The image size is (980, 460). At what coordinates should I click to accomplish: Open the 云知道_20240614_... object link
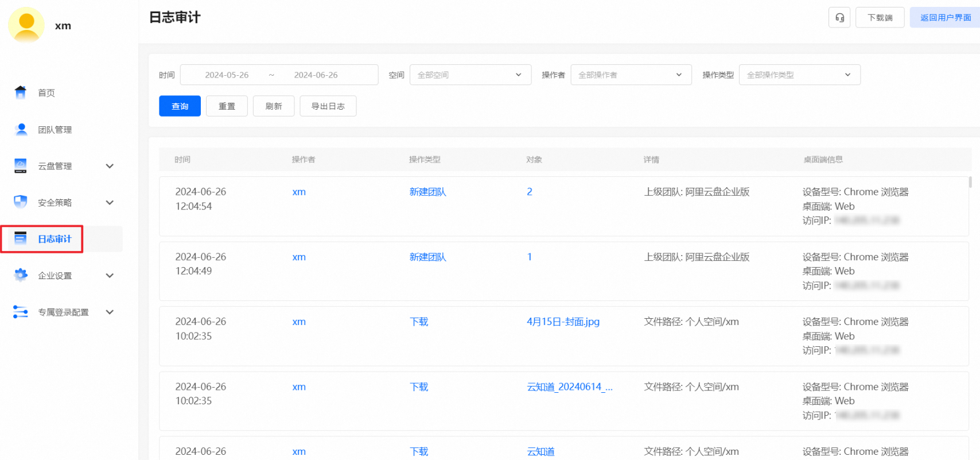point(570,386)
